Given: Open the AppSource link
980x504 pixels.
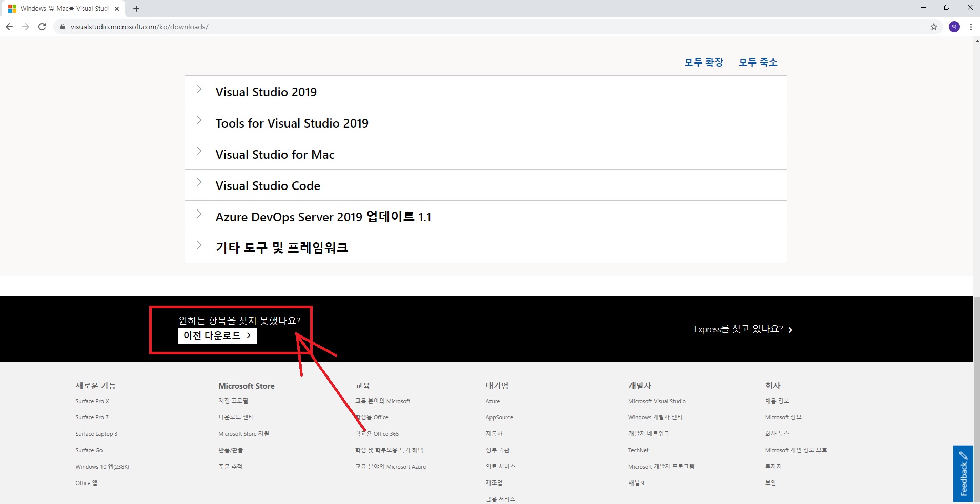Looking at the screenshot, I should point(499,417).
